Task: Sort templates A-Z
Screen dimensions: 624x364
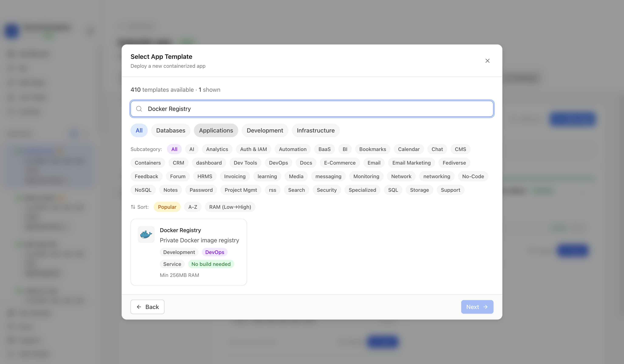Action: pos(193,207)
